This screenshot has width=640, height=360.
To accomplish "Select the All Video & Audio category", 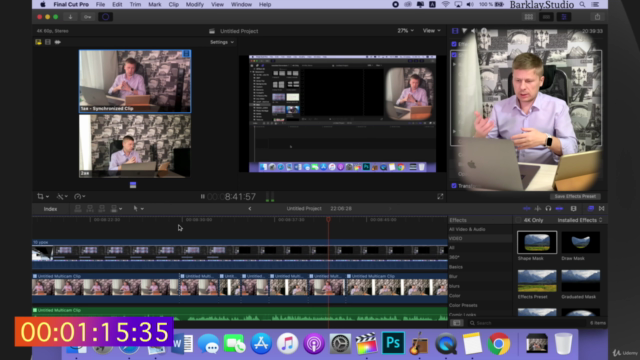I will (x=467, y=229).
